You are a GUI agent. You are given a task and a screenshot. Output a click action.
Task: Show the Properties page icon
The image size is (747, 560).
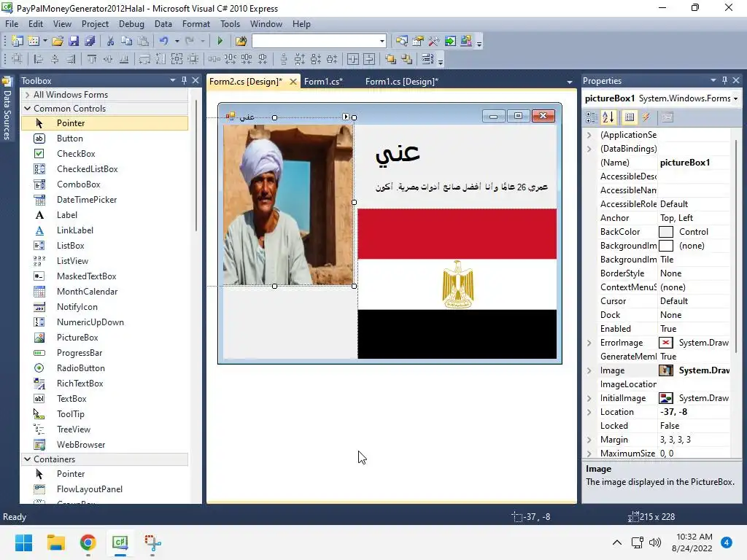pos(630,117)
